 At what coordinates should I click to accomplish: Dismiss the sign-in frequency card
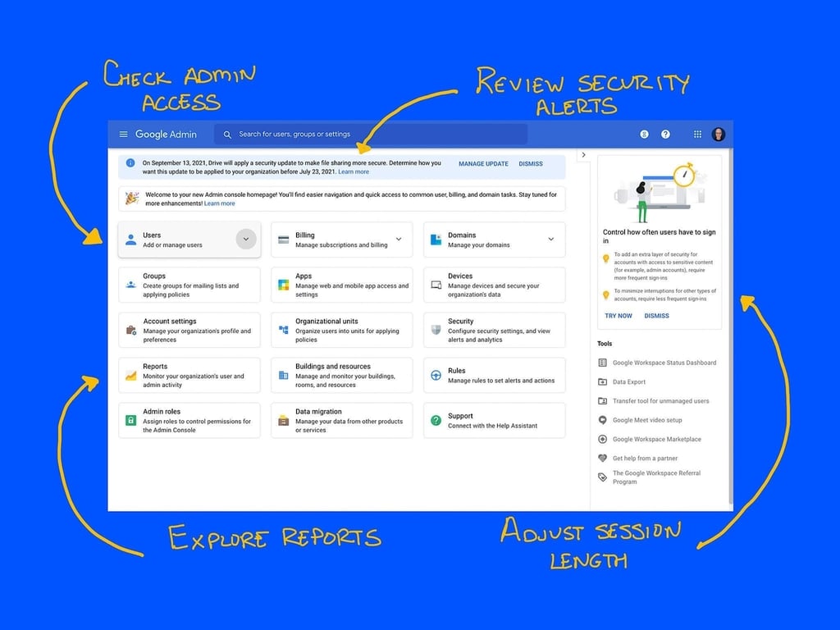point(656,316)
